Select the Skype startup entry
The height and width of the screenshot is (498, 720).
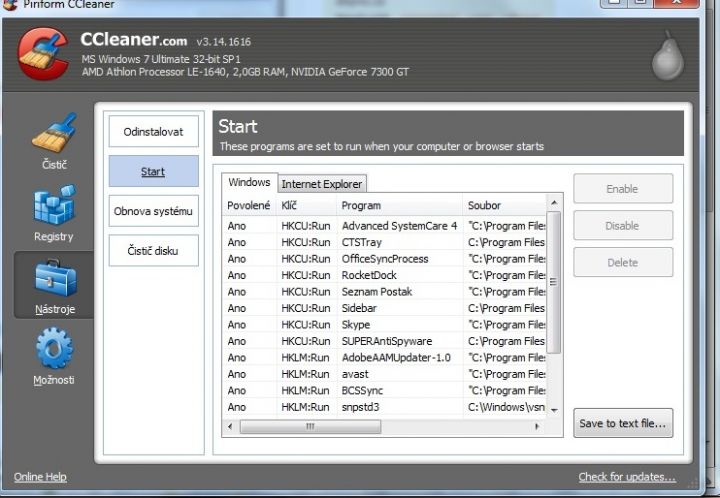385,325
